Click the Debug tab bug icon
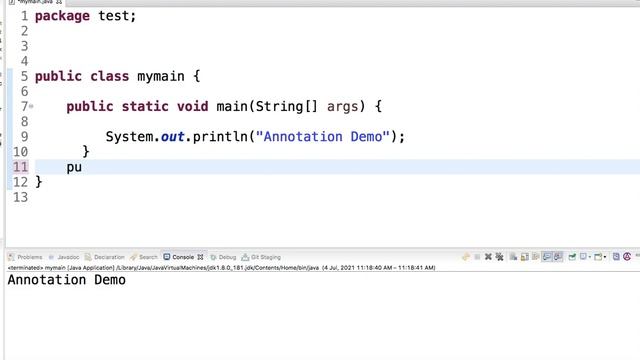Image resolution: width=640 pixels, height=360 pixels. click(x=213, y=257)
